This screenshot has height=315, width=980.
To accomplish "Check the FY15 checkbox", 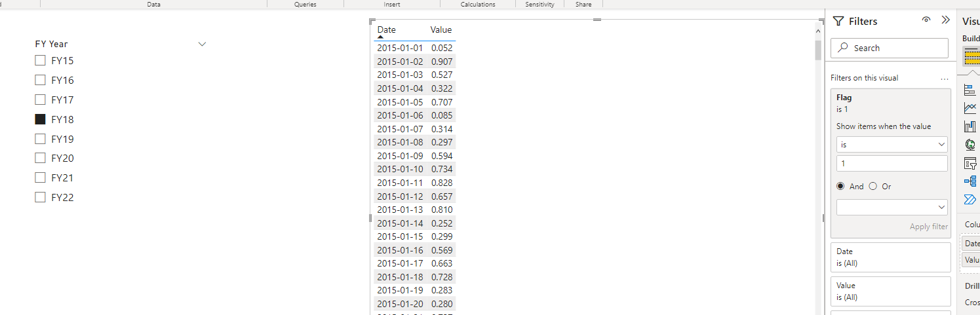I will (40, 61).
